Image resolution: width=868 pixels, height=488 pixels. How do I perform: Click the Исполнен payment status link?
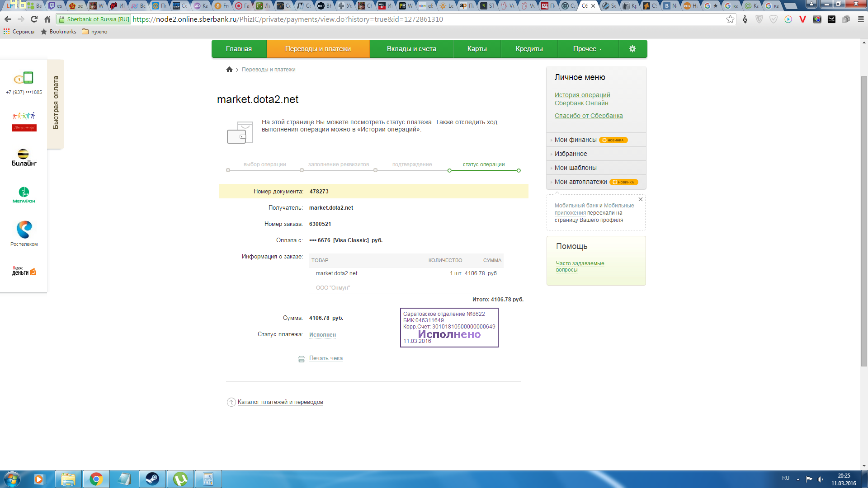tap(322, 335)
